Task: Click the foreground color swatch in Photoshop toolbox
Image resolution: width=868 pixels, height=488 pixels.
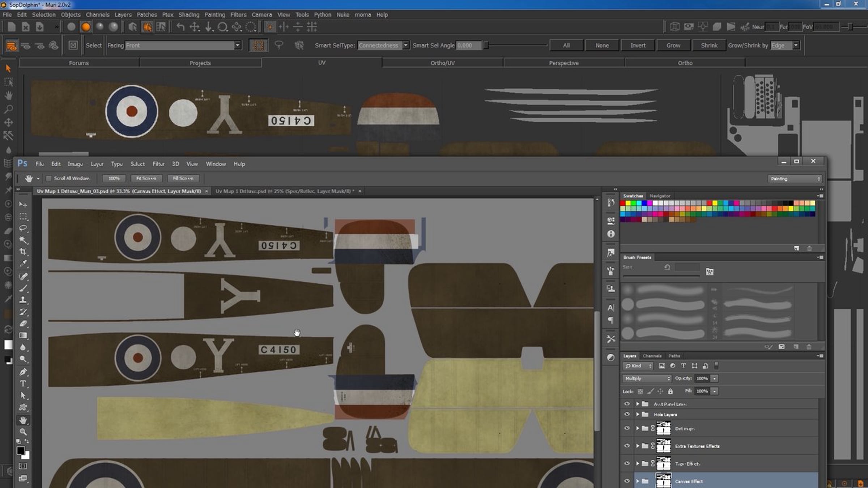Action: (x=21, y=451)
